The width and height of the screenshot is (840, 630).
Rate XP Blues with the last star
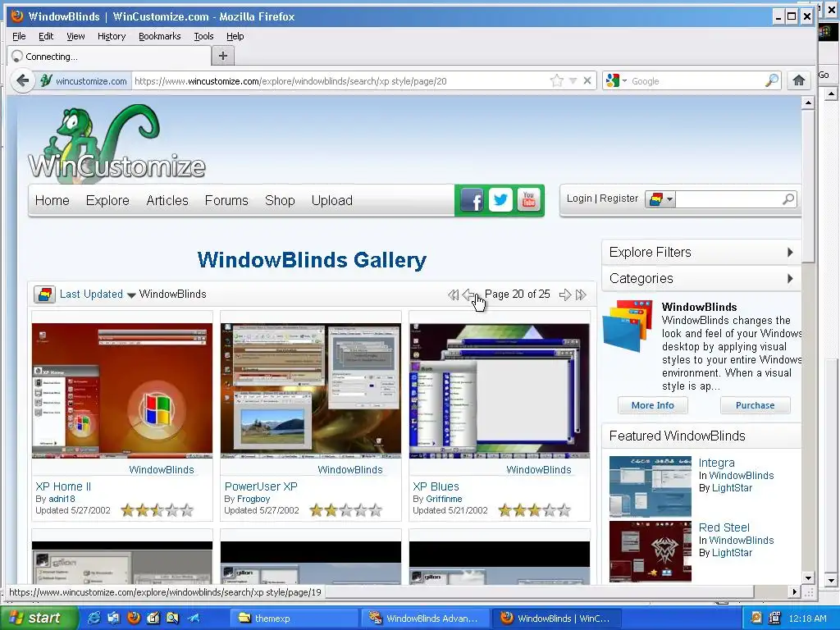pos(564,510)
